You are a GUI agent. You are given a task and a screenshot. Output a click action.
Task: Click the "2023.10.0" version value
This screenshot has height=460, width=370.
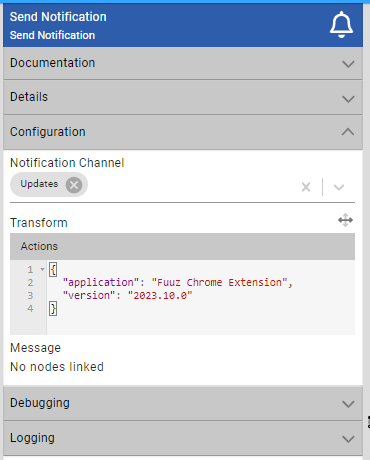pos(160,295)
